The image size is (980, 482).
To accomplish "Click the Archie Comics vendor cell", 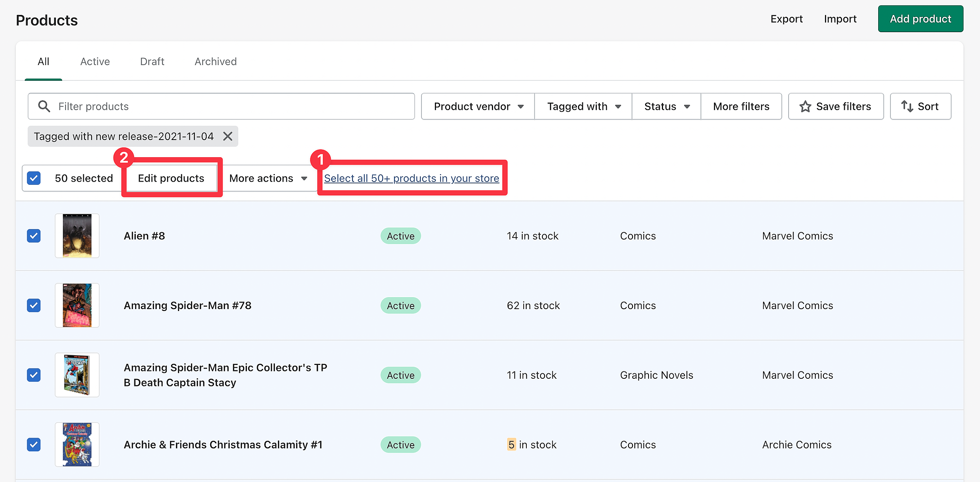I will click(x=797, y=445).
